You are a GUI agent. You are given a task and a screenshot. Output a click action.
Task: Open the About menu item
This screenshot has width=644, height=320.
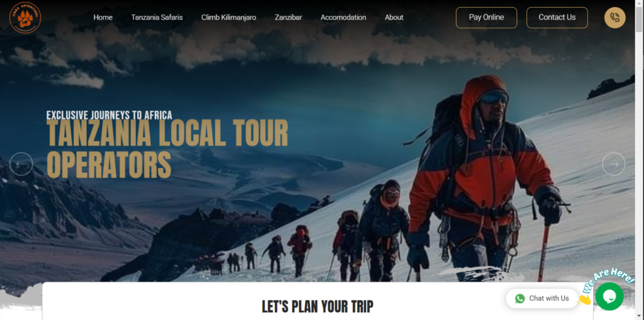pyautogui.click(x=394, y=17)
